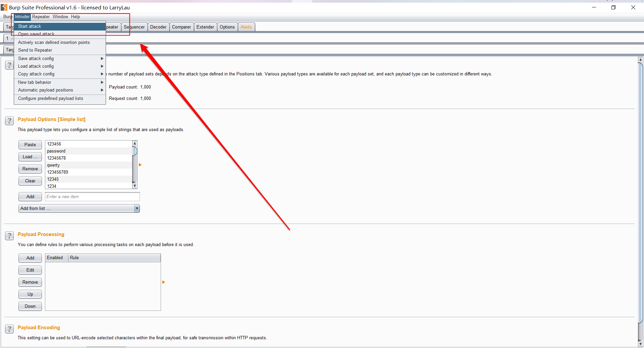This screenshot has width=644, height=348.
Task: Select payload entry '12345678'
Action: [89, 158]
